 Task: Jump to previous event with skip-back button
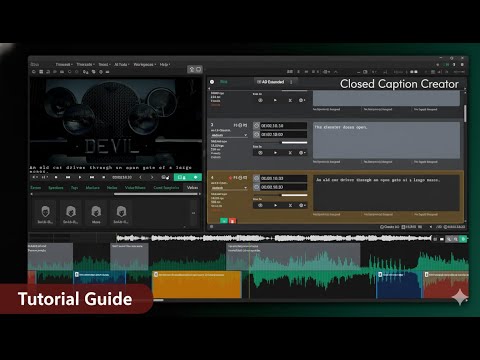(68, 177)
